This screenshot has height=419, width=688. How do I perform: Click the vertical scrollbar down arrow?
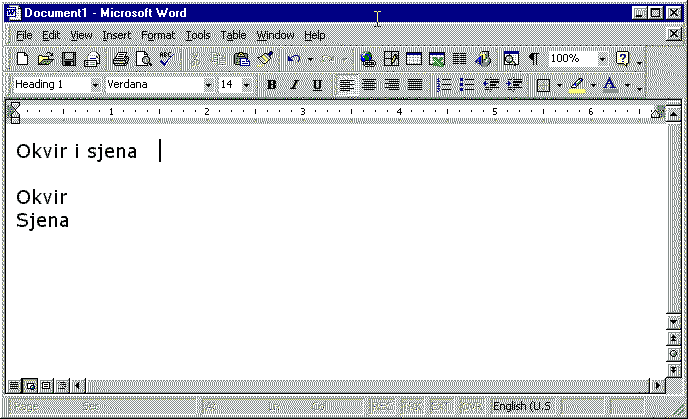pyautogui.click(x=674, y=322)
